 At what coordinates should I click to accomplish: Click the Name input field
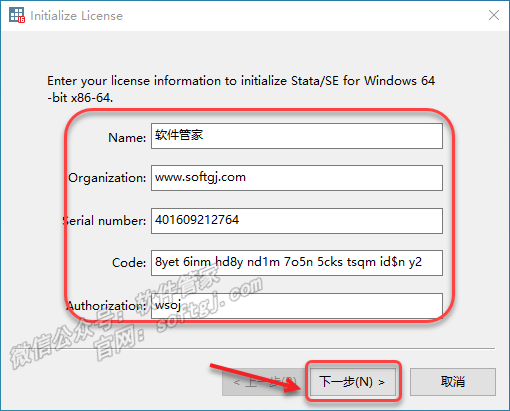[297, 136]
